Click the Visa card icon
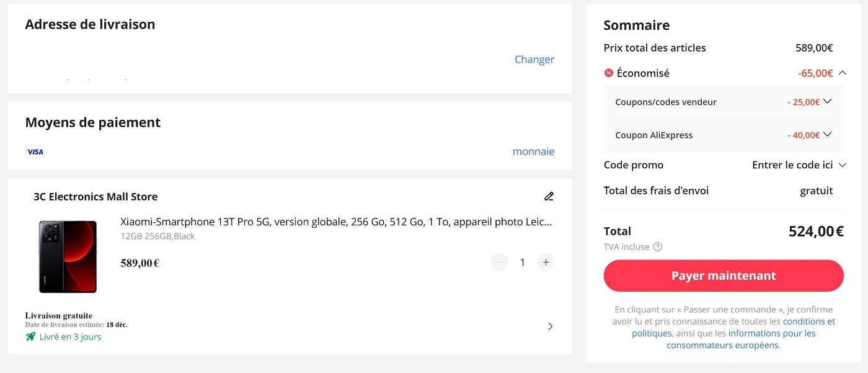Image resolution: width=868 pixels, height=373 pixels. coord(35,152)
